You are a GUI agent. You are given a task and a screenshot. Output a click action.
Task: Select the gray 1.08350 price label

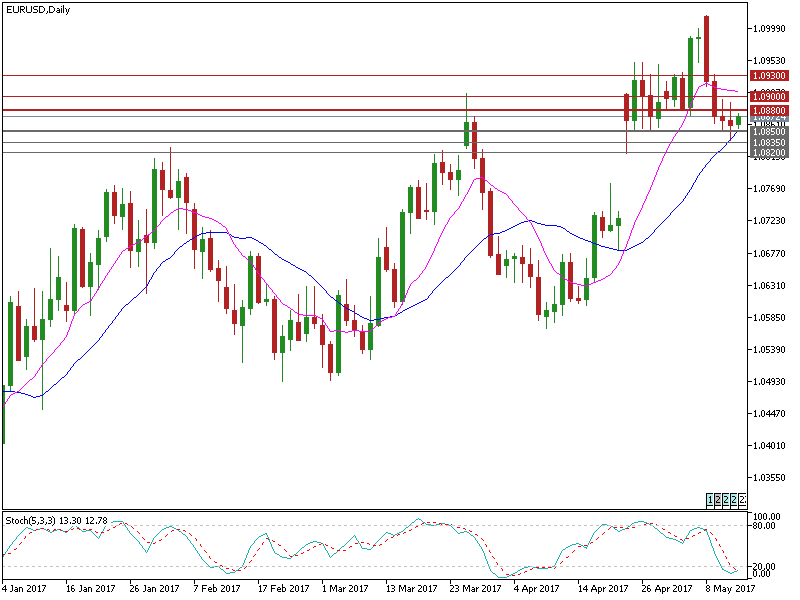tap(769, 142)
